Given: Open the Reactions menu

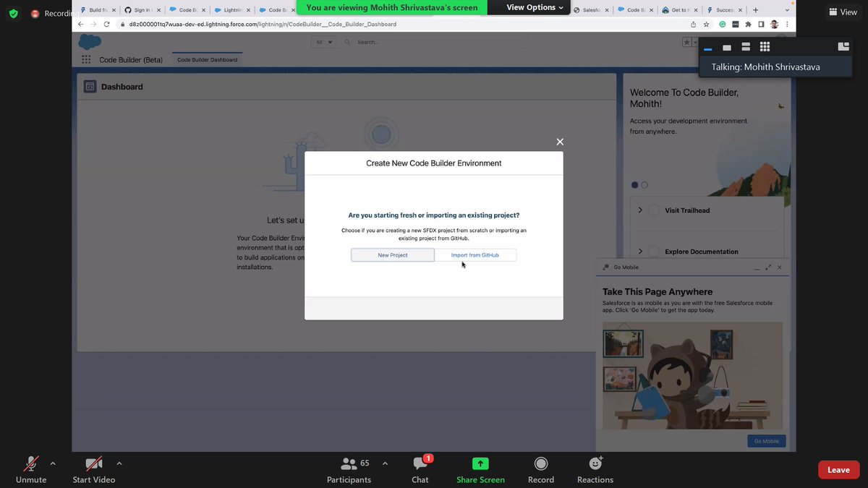Looking at the screenshot, I should pos(595,469).
